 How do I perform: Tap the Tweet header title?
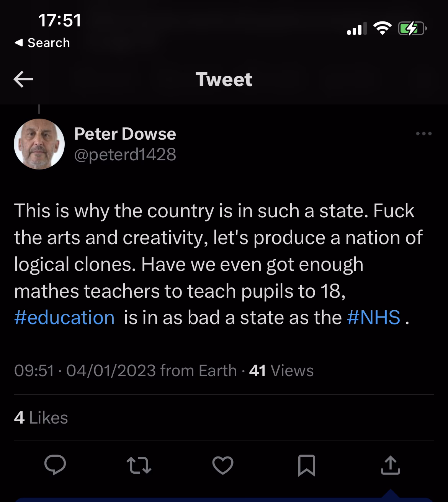tap(224, 80)
